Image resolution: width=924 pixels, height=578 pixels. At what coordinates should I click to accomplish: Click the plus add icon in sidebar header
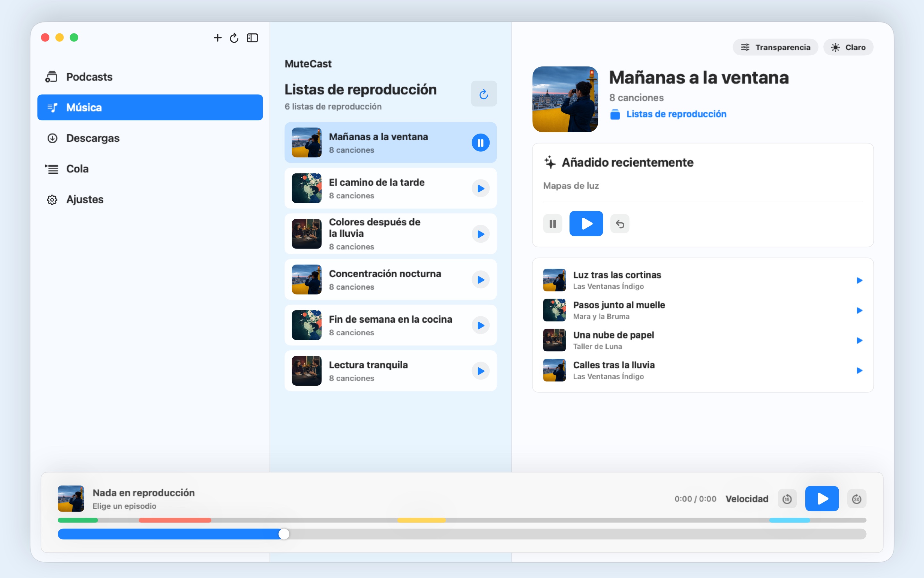[x=218, y=38]
